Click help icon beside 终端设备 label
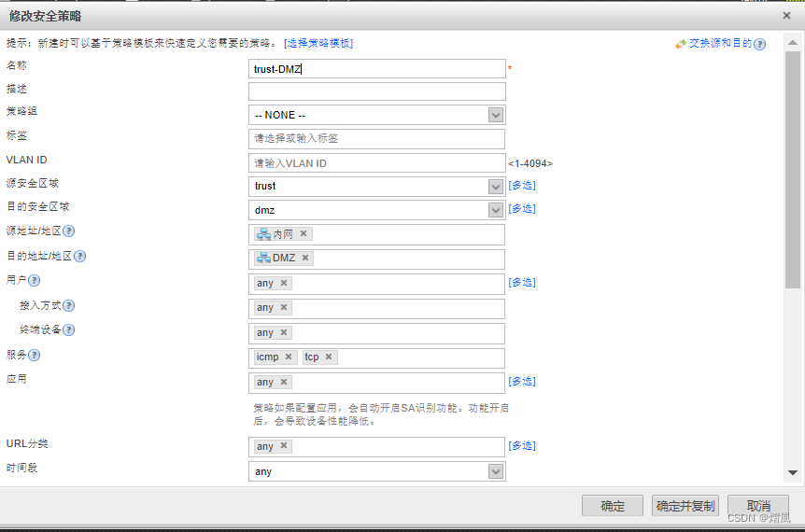 (69, 329)
